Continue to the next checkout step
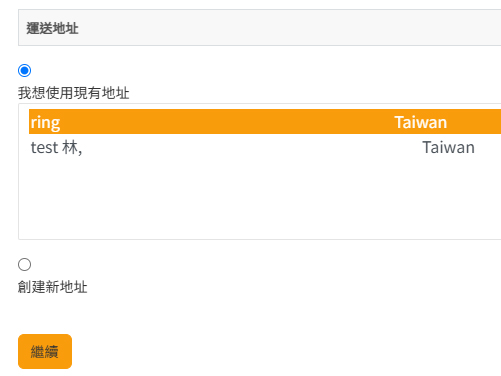The image size is (501, 376). [45, 351]
